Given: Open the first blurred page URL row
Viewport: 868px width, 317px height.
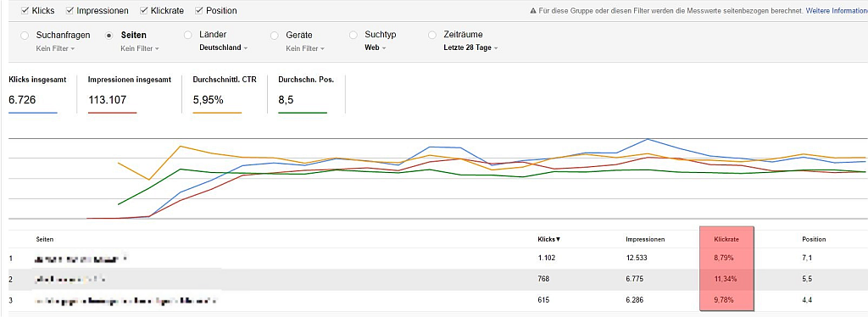Looking at the screenshot, I should click(81, 259).
